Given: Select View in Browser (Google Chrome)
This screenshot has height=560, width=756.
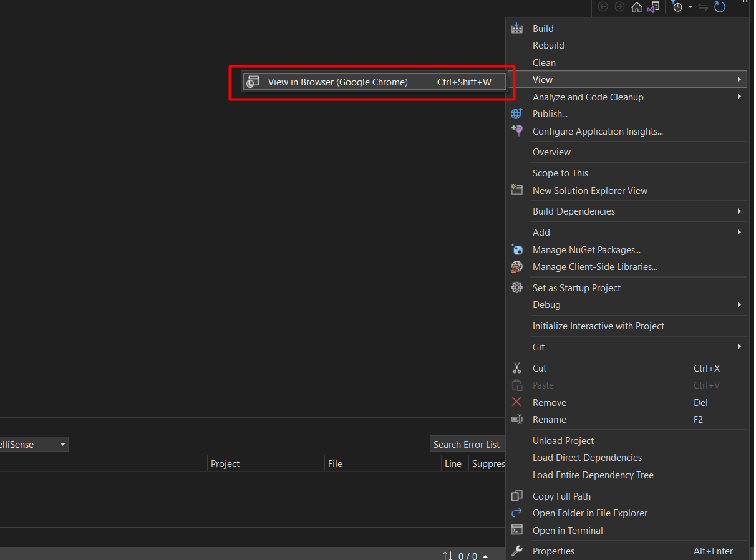Looking at the screenshot, I should click(x=337, y=82).
